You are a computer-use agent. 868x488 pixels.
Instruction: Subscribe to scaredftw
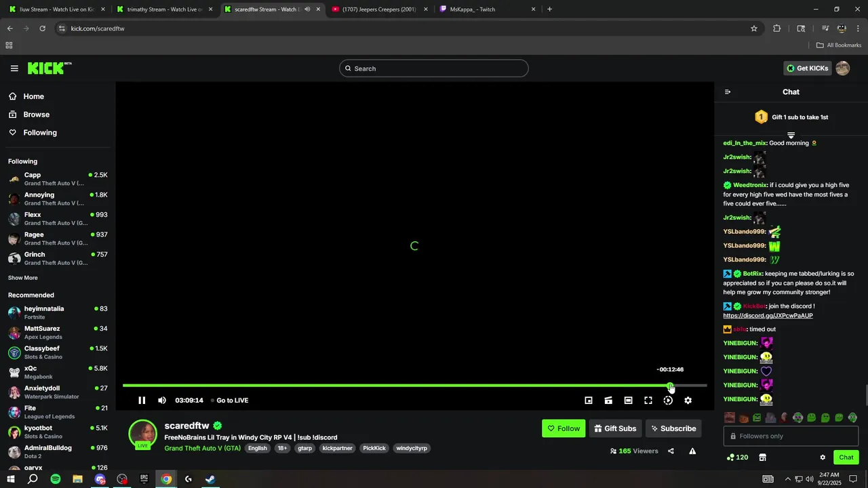[x=673, y=428]
